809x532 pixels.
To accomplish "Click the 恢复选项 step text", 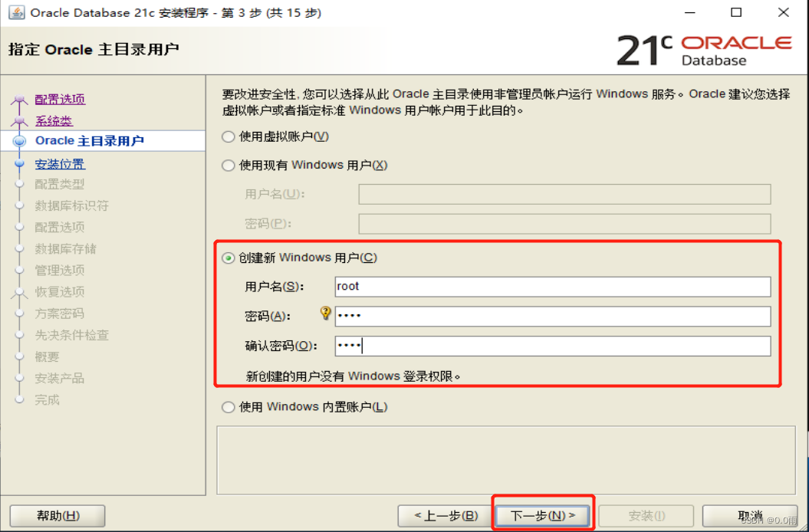I will click(59, 292).
